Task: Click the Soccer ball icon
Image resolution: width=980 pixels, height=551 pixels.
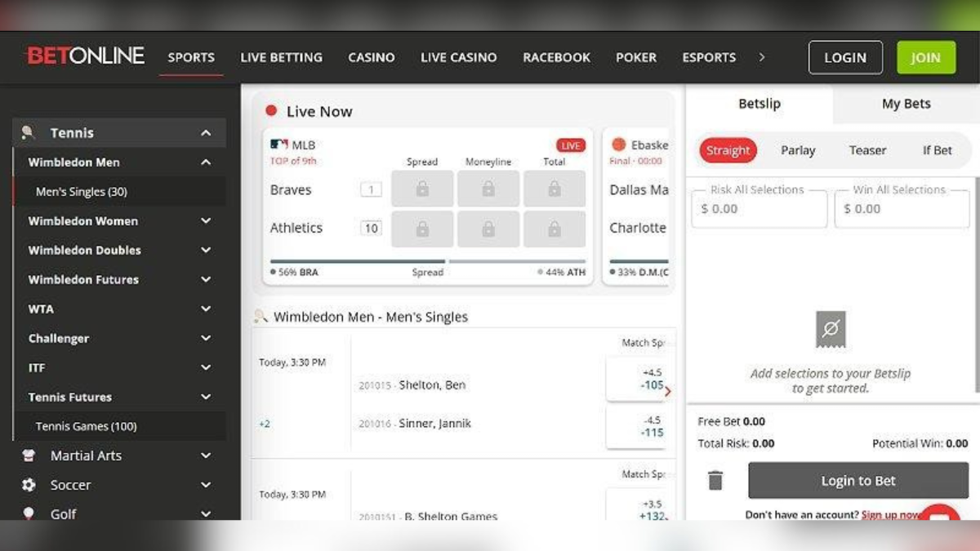Action: click(x=29, y=485)
